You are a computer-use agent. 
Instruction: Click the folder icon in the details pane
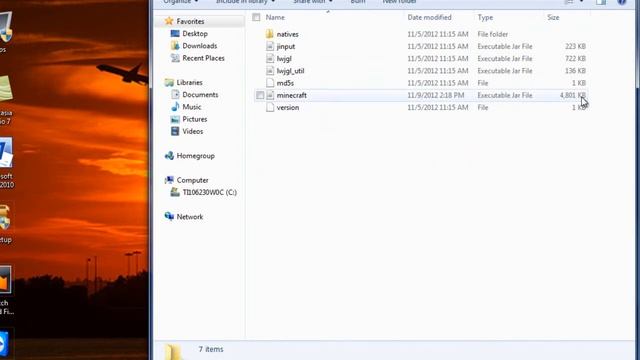click(173, 351)
